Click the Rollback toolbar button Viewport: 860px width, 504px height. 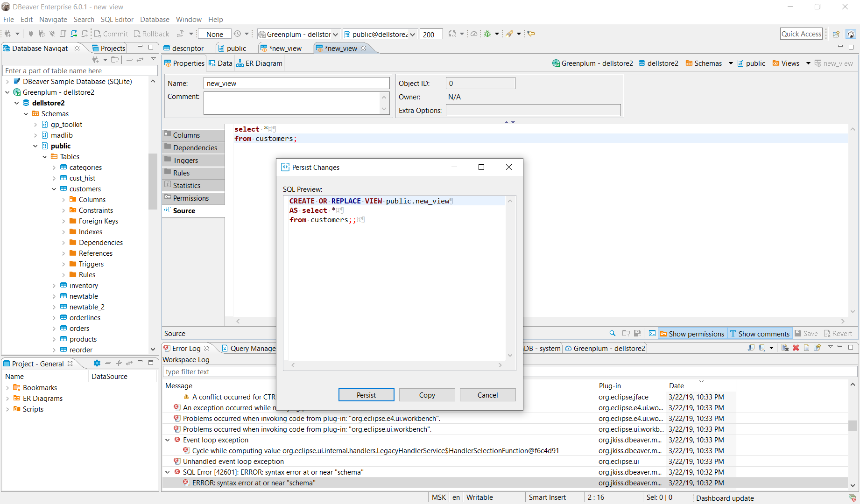(x=151, y=34)
